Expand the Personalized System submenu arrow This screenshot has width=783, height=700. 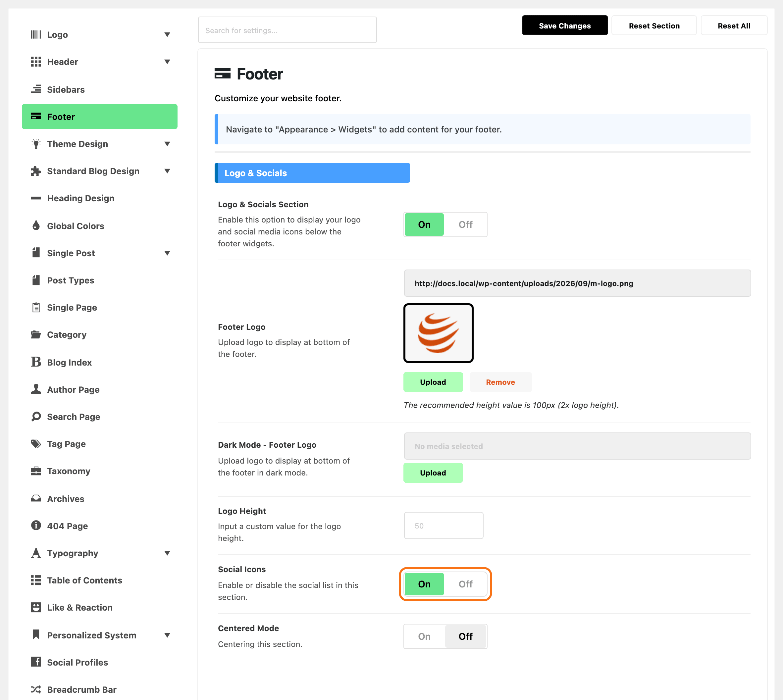(x=167, y=635)
